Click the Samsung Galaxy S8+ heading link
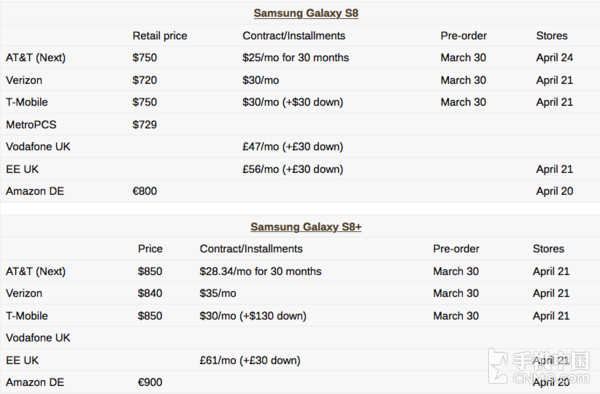 pos(306,227)
